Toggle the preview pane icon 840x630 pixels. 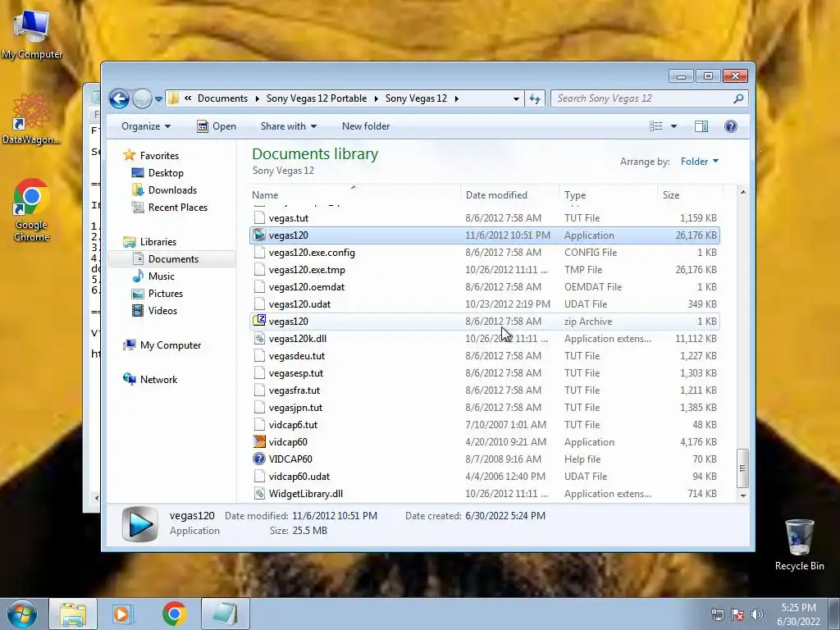[x=701, y=126]
